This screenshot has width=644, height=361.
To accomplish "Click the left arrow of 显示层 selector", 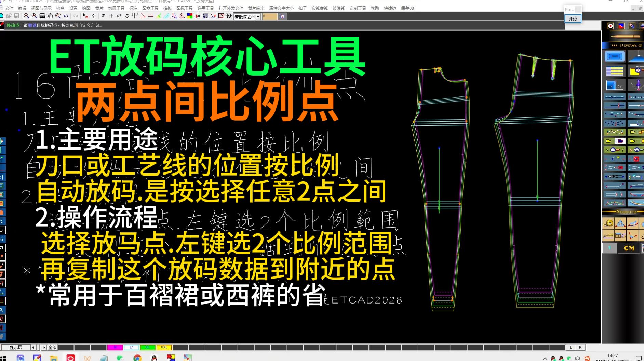I will pos(33,347).
